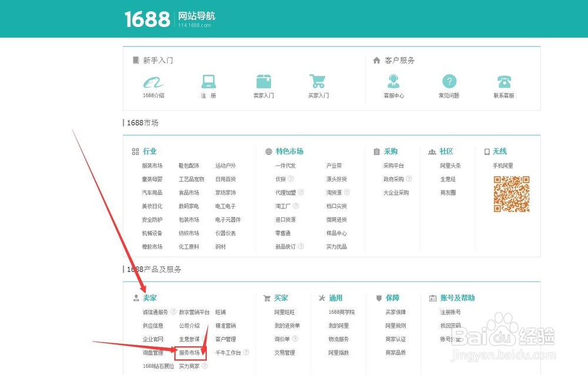Open the 服务市场 seller link
Viewport: 588px width, 375px height.
[189, 353]
